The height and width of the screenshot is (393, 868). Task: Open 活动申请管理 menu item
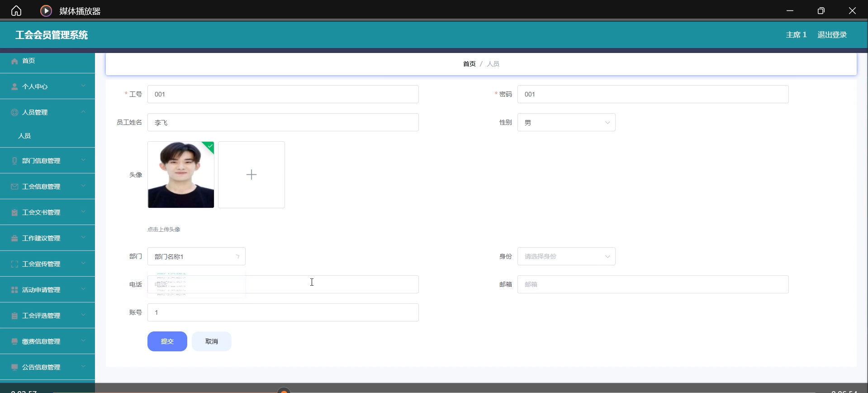click(x=47, y=290)
